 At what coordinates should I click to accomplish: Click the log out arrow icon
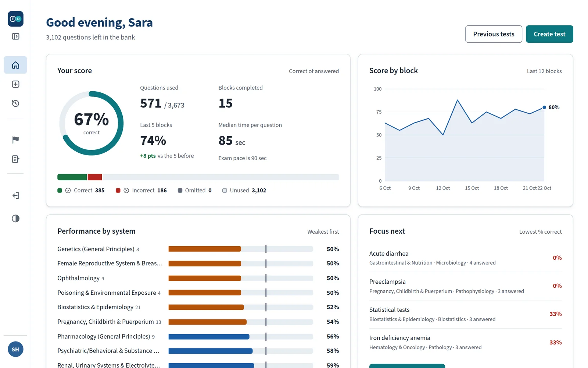[15, 195]
